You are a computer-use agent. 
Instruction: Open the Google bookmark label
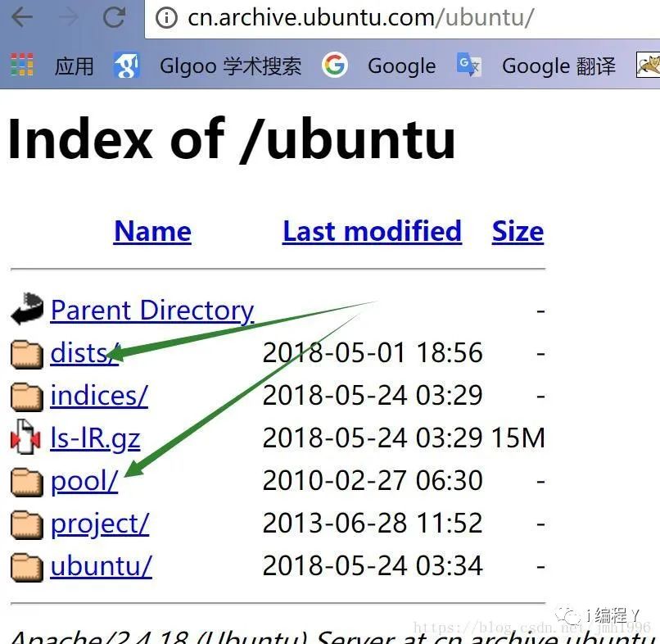coord(401,66)
